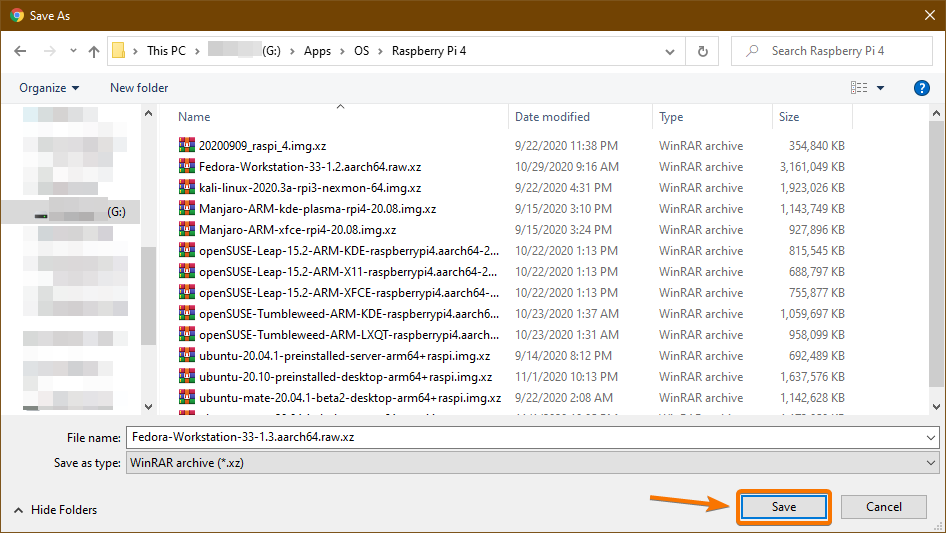Open the Organize menu

tap(49, 88)
